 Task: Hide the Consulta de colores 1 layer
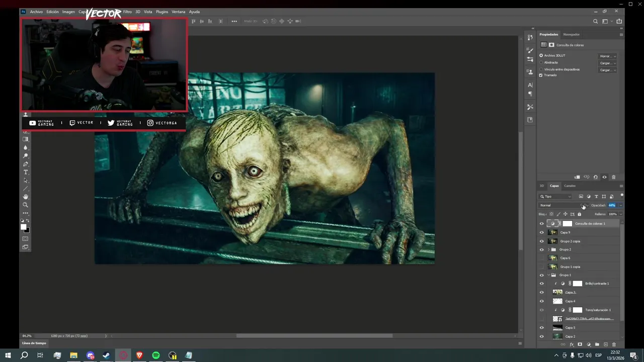pos(542,224)
